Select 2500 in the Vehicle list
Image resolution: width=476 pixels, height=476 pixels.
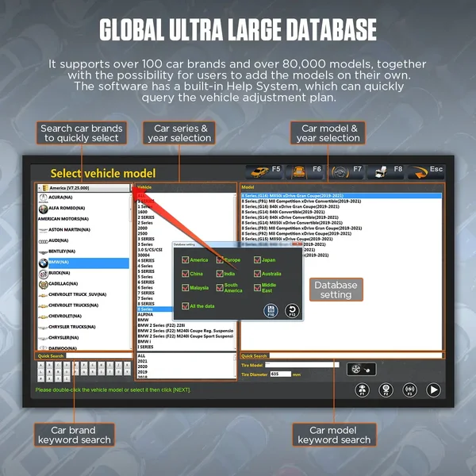(142, 233)
